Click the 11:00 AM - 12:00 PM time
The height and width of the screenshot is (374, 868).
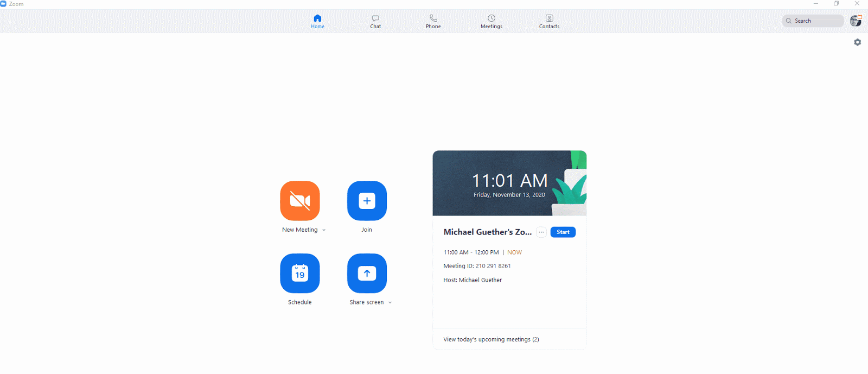471,252
